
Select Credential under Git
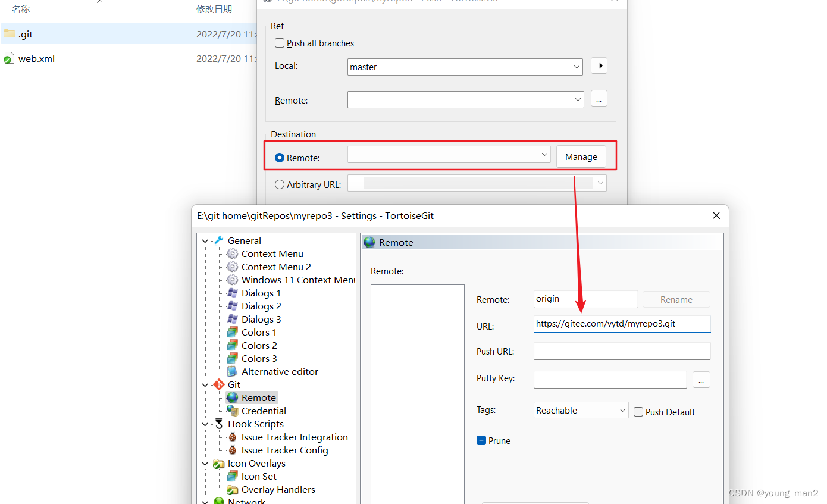pyautogui.click(x=264, y=411)
